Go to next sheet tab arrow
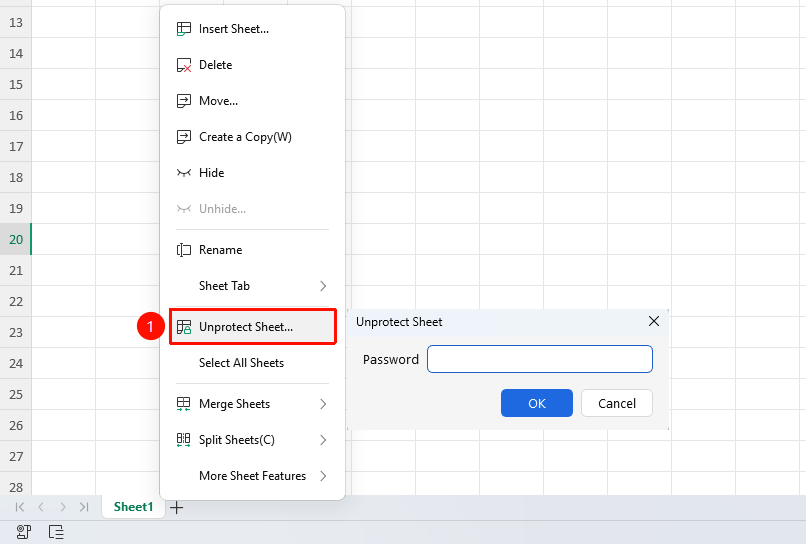The width and height of the screenshot is (806, 544). tap(63, 507)
